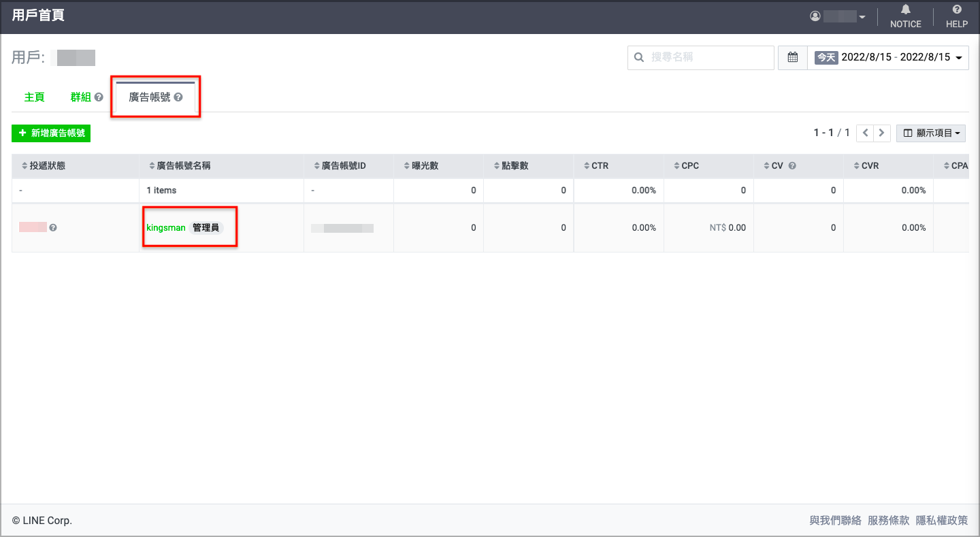This screenshot has height=537, width=980.
Task: Click help icon next to 群組
Action: (99, 97)
